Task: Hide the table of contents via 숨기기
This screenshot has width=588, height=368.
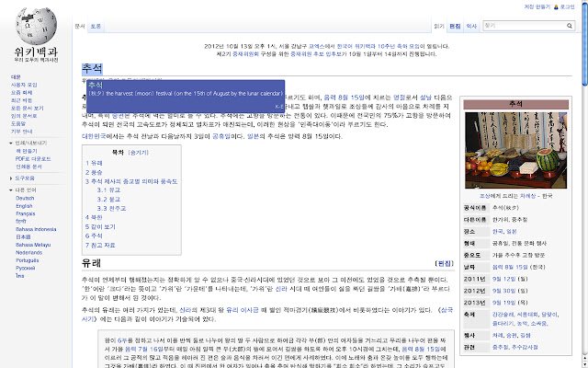Action: click(139, 153)
